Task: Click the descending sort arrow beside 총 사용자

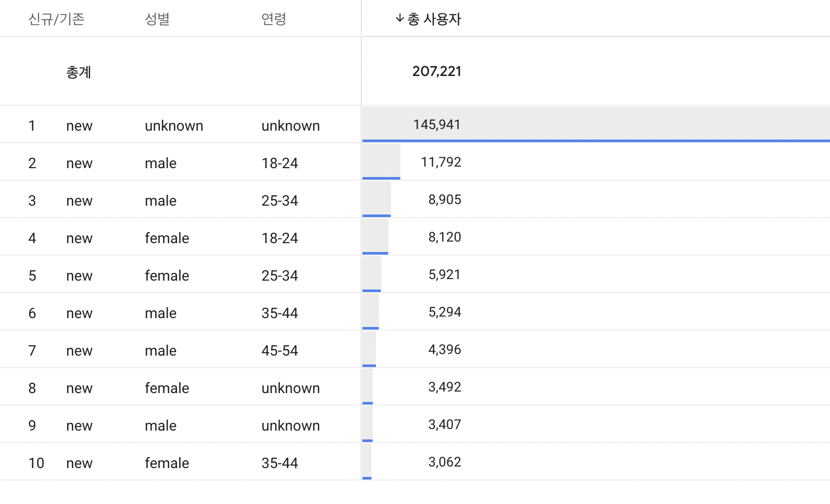Action: 399,19
